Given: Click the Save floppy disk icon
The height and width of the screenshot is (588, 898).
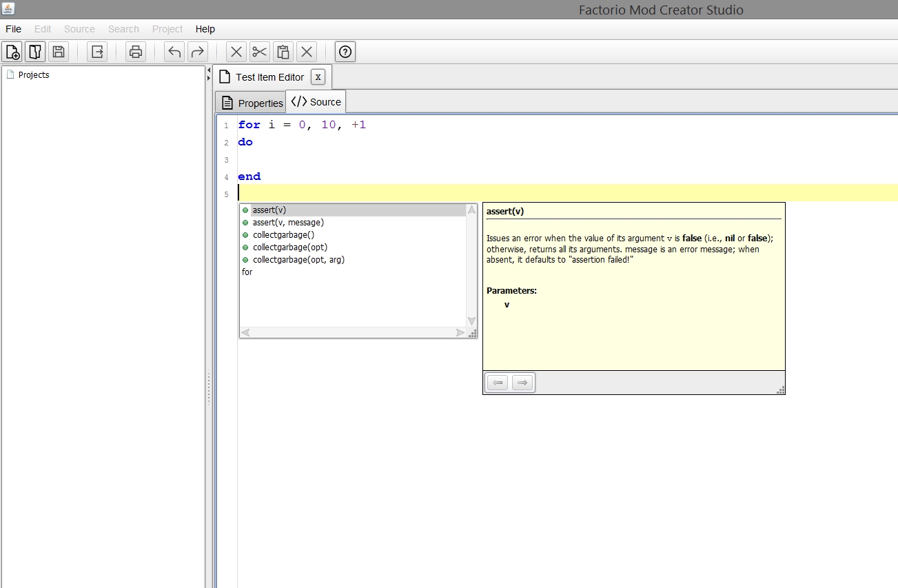Looking at the screenshot, I should pos(59,52).
